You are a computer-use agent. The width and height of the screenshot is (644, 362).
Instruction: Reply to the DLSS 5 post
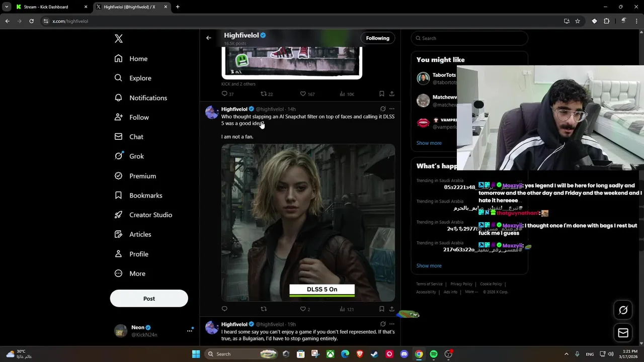coord(224,309)
